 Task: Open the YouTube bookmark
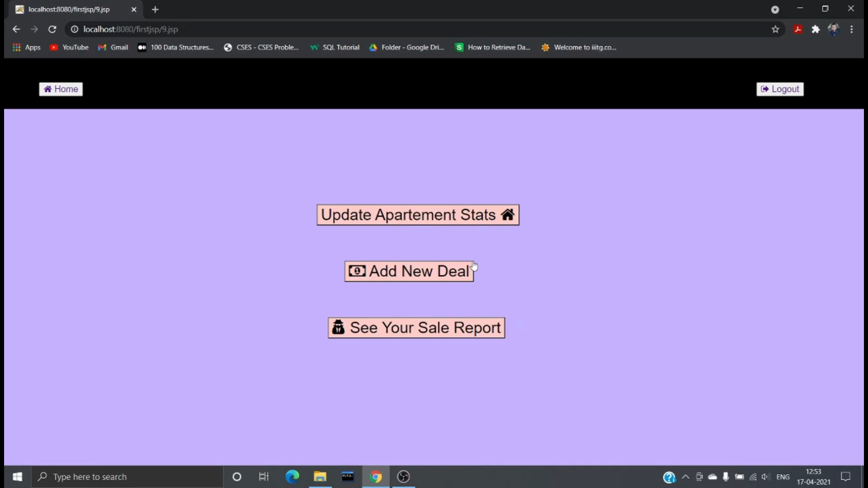click(x=69, y=47)
